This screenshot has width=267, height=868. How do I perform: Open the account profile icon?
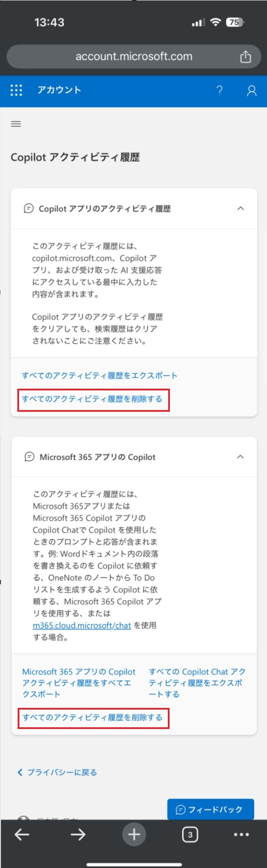(x=251, y=90)
